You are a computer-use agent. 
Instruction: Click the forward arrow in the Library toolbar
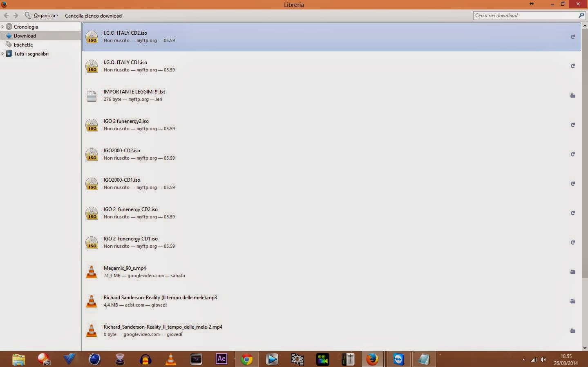pyautogui.click(x=16, y=16)
